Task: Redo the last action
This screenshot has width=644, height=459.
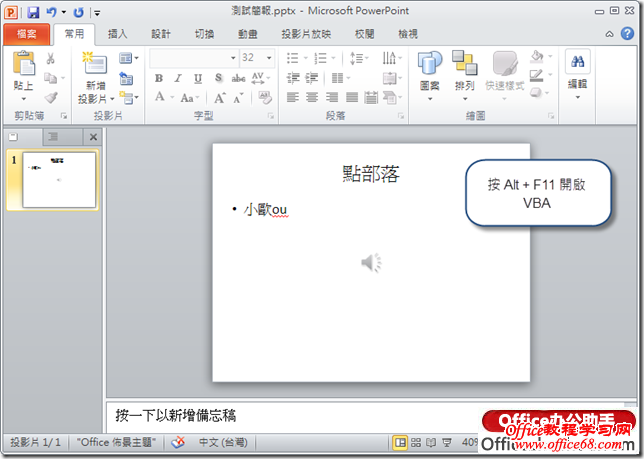Action: coord(78,12)
